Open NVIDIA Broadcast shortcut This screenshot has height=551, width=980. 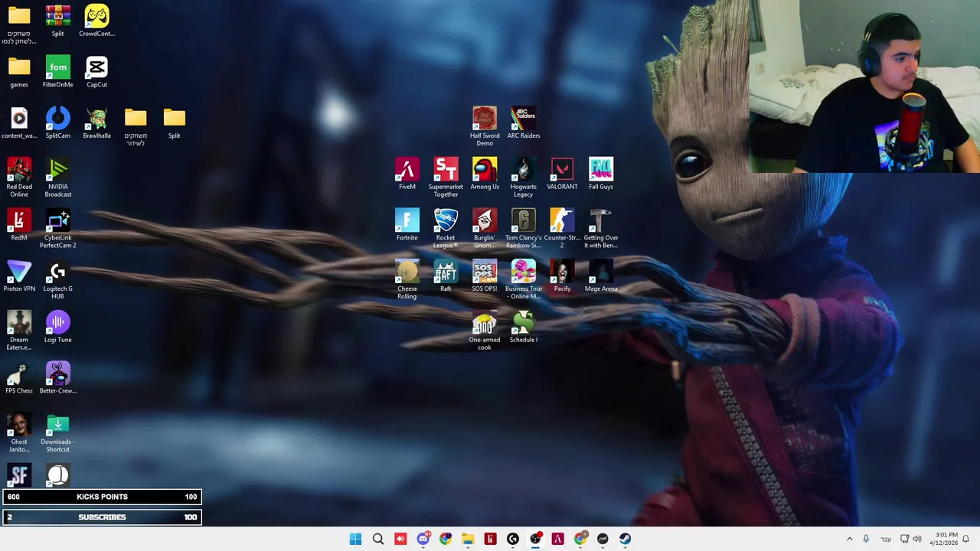57,178
